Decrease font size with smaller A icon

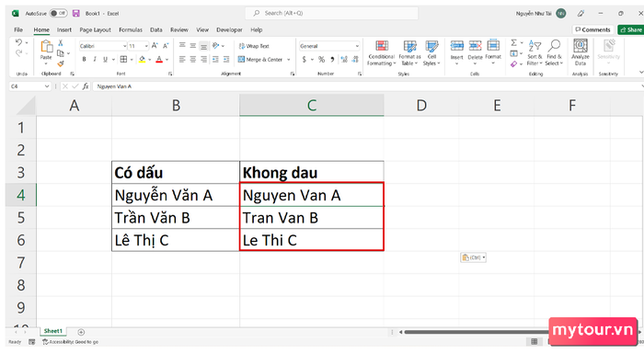(166, 46)
